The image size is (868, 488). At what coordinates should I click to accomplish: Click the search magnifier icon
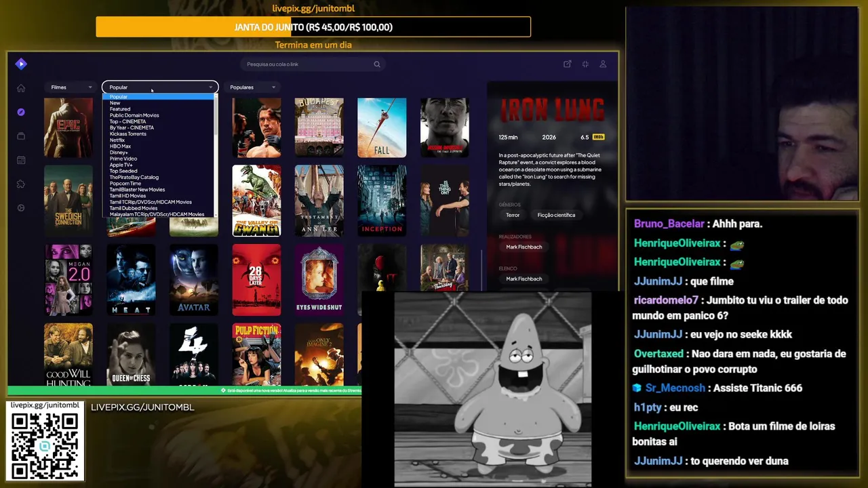(377, 64)
